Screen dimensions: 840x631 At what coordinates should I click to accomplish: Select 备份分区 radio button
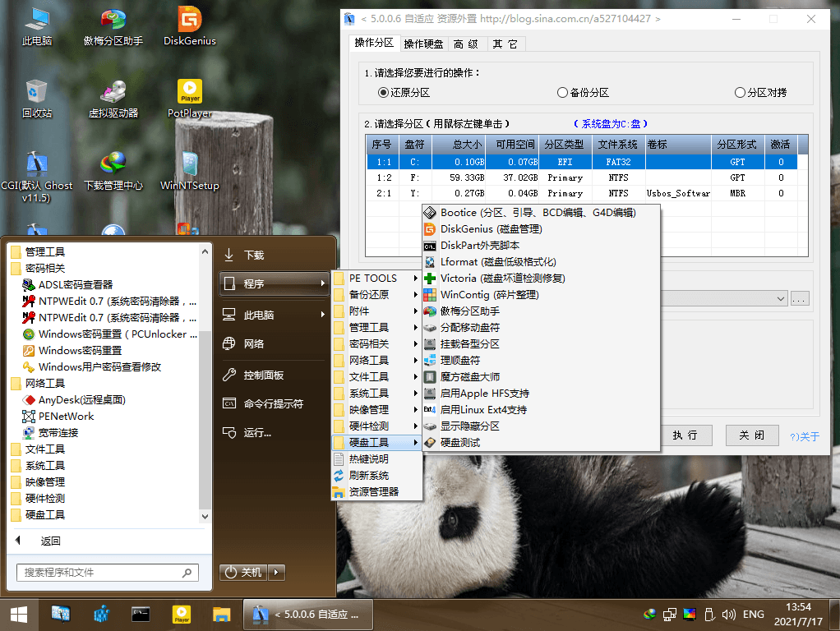[583, 93]
